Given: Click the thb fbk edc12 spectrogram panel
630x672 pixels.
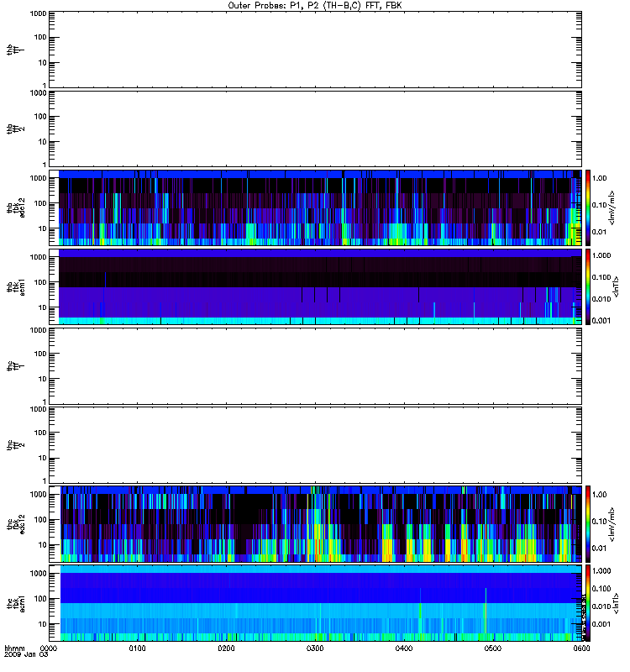Looking at the screenshot, I should tap(316, 207).
